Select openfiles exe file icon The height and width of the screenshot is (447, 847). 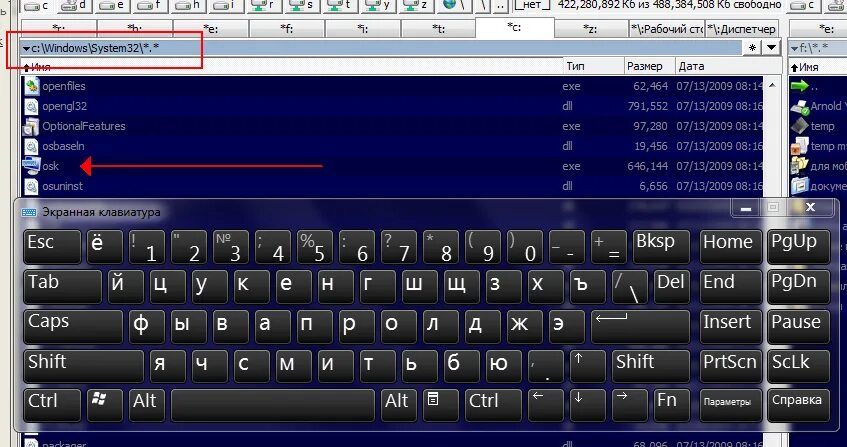[x=32, y=86]
